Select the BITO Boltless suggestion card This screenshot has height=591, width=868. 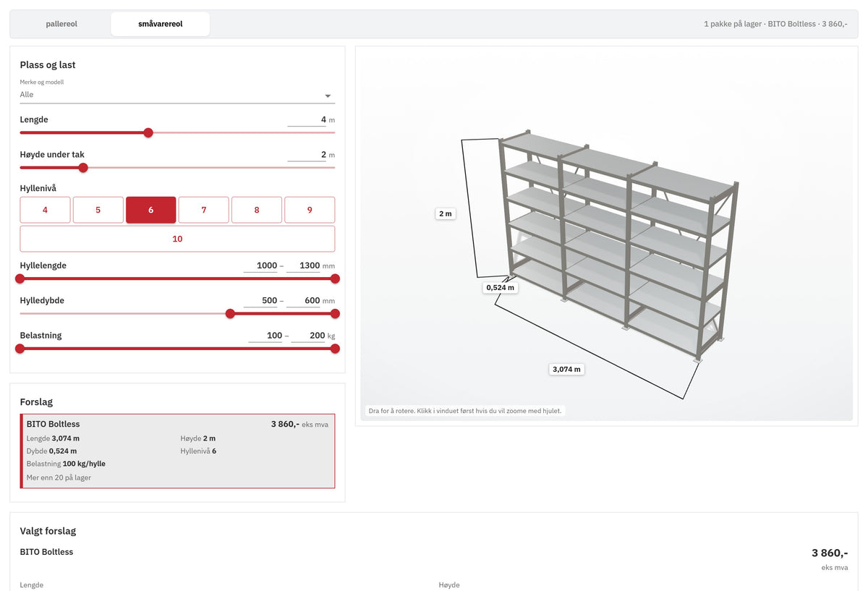click(x=177, y=451)
